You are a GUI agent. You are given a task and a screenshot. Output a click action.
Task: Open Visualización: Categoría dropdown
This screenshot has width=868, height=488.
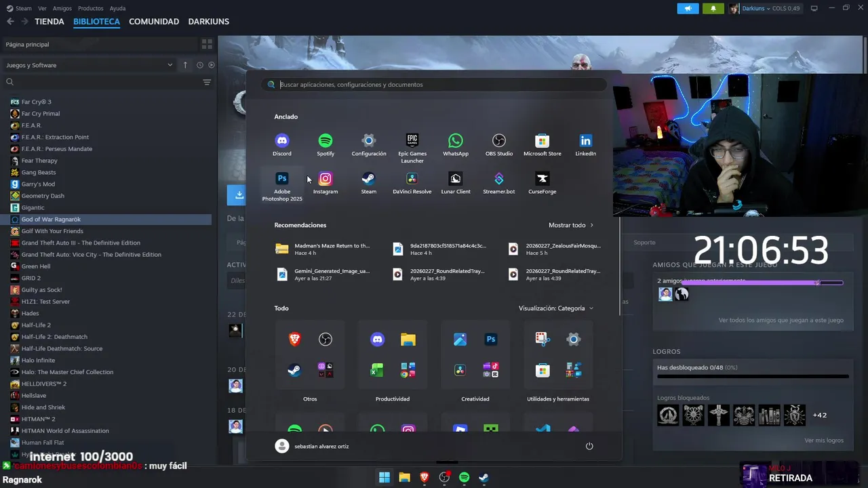[556, 308]
